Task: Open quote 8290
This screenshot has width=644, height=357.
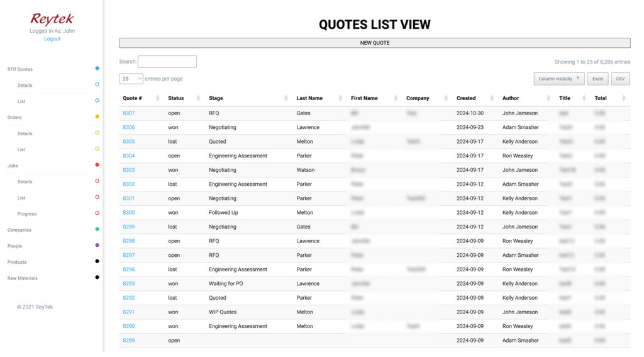Action: [128, 326]
